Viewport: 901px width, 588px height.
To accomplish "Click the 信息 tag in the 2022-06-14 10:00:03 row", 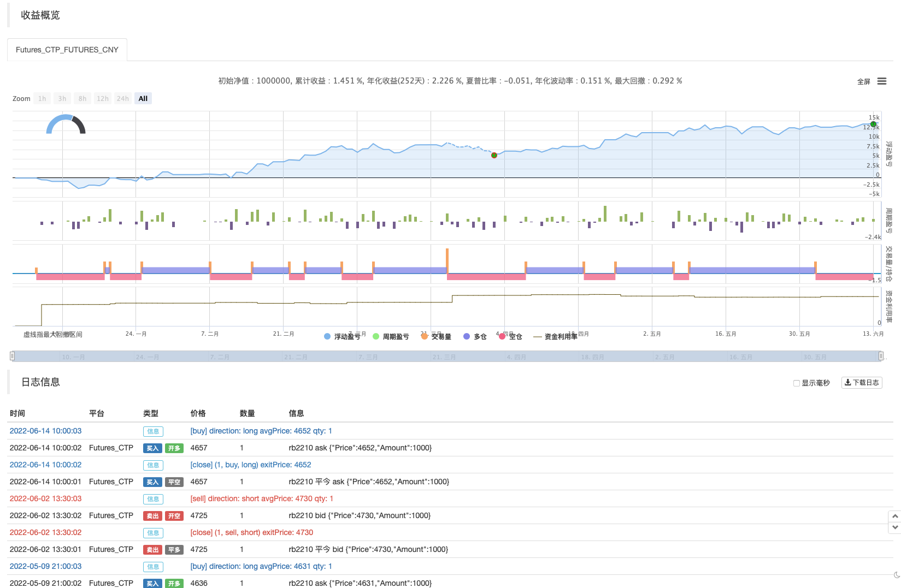I will click(x=153, y=431).
